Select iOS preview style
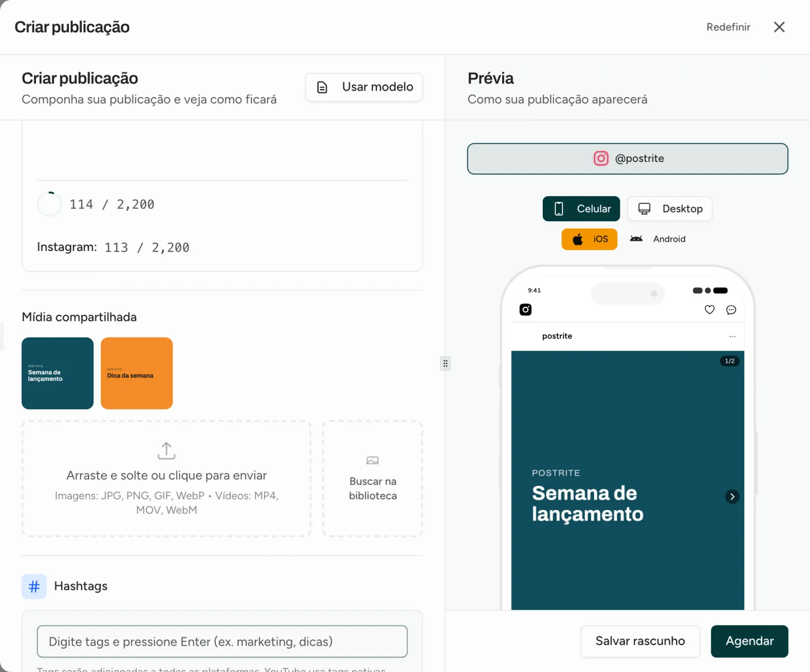The image size is (810, 672). [589, 239]
